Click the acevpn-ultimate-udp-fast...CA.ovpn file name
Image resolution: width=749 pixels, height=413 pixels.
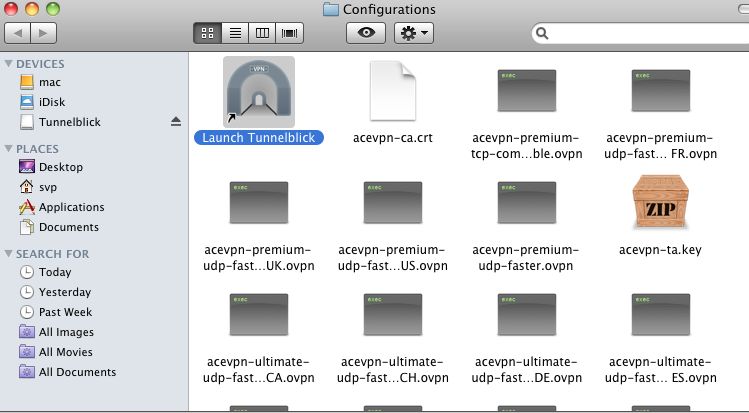(x=258, y=370)
